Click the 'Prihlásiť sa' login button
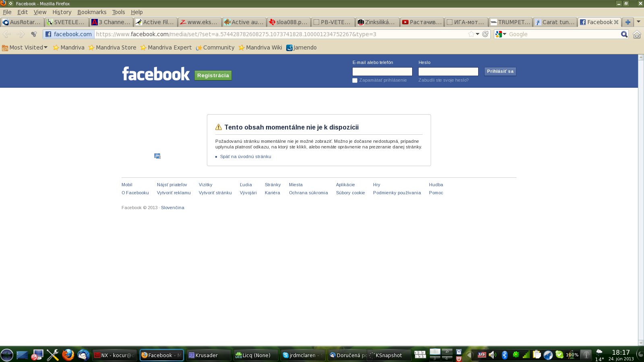644x362 pixels. [500, 72]
